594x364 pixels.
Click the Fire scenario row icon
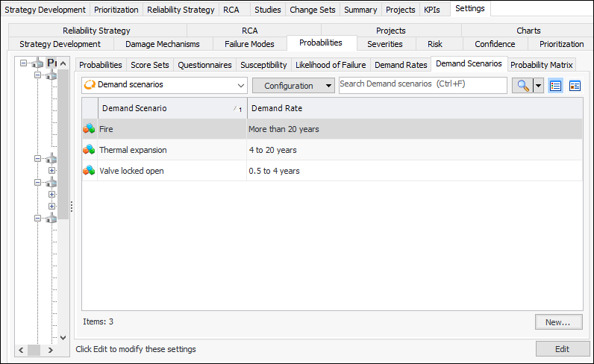click(x=89, y=129)
